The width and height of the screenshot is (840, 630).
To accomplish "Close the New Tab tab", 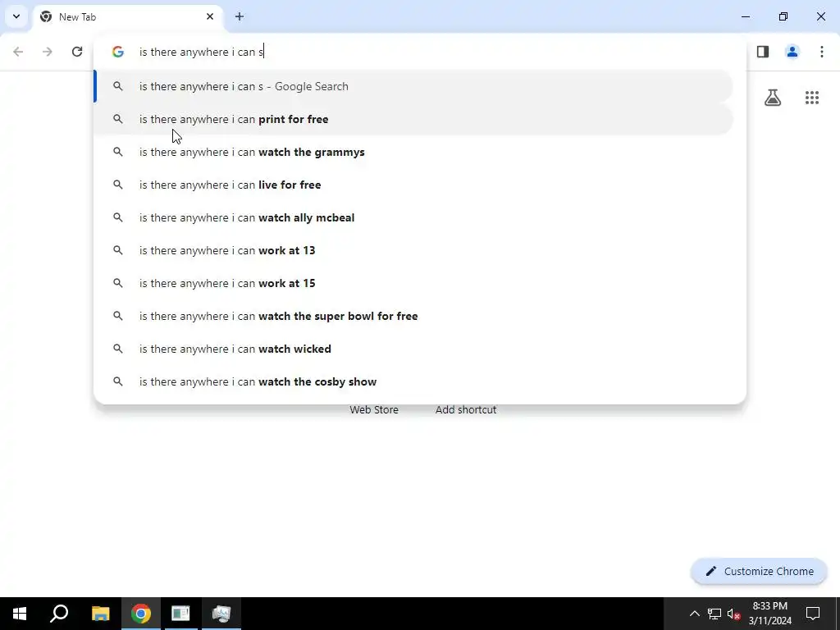I will (x=210, y=16).
